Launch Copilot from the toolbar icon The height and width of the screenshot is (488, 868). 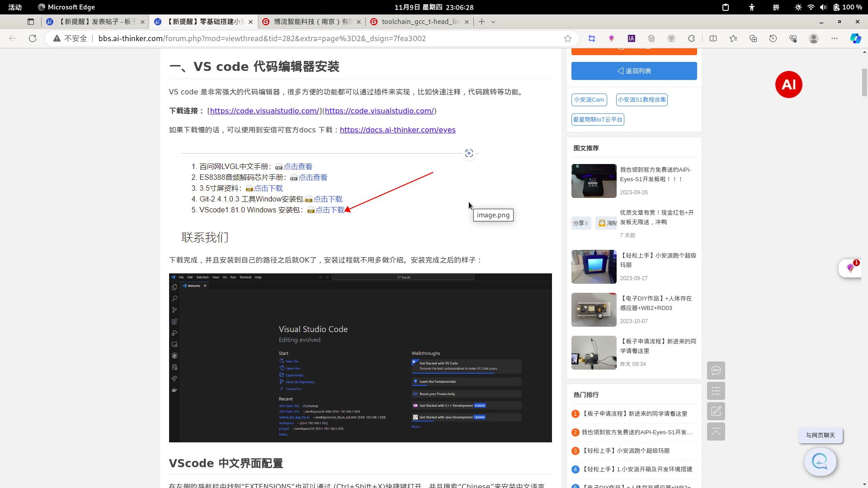click(855, 38)
